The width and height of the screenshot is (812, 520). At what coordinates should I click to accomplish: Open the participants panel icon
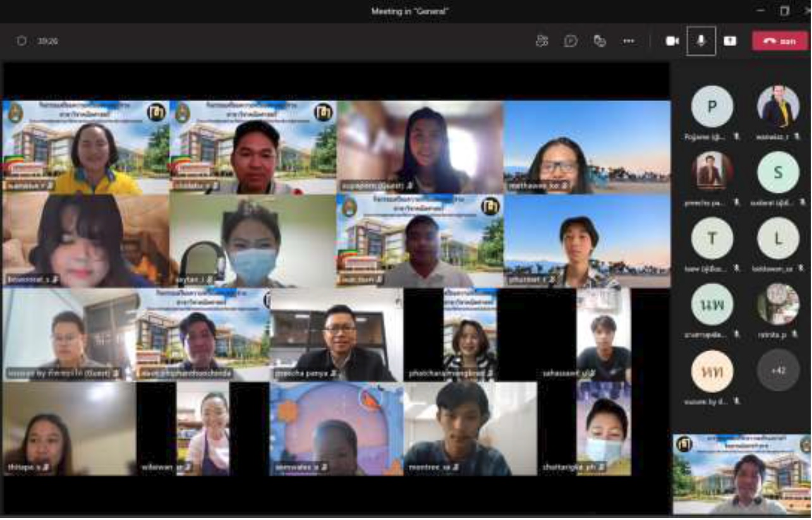pyautogui.click(x=542, y=41)
